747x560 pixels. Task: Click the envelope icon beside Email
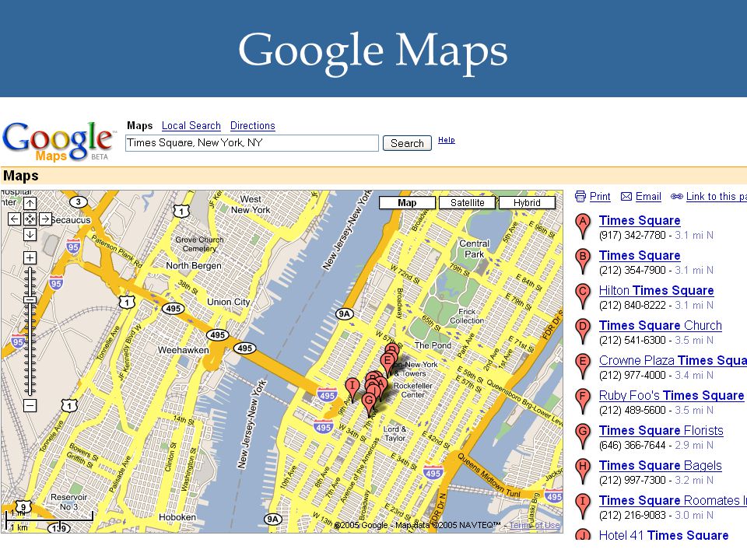pos(626,197)
